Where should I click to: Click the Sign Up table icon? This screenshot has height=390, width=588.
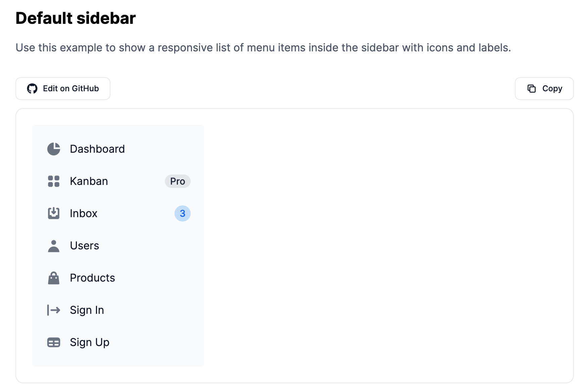tap(54, 342)
